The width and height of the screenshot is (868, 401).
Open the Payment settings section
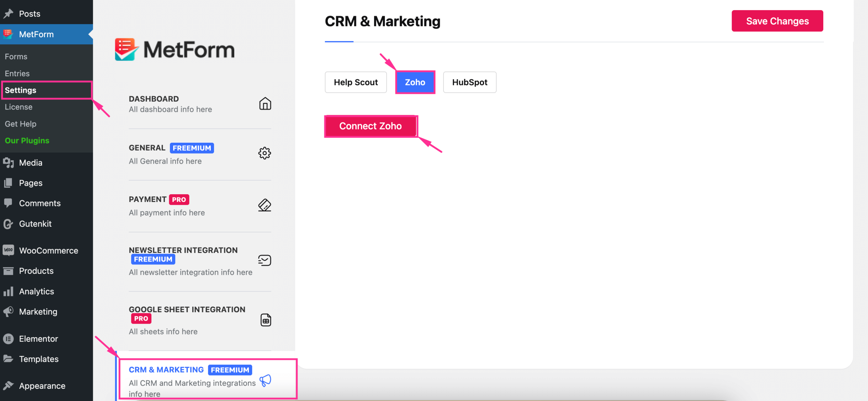[x=200, y=206]
